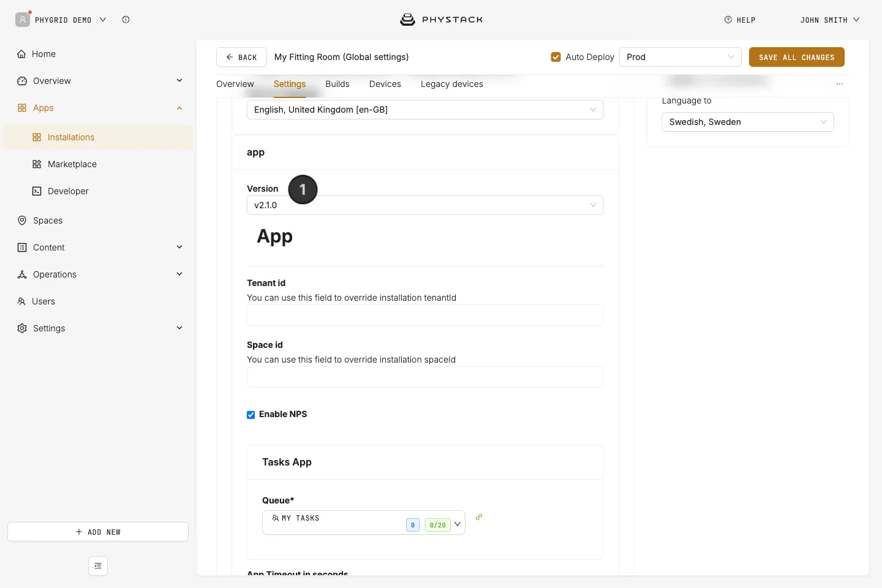The height and width of the screenshot is (588, 882).
Task: Click the info icon beside PhyGrid Demo
Action: click(126, 20)
